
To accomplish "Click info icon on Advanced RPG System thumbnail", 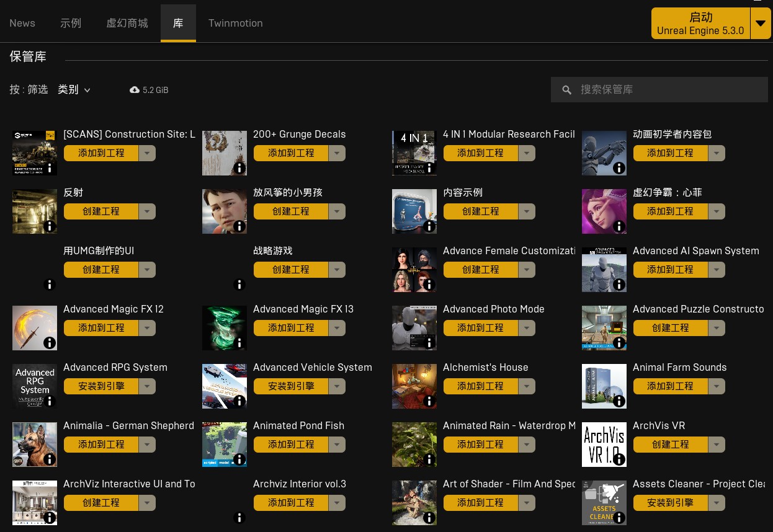I will (50, 401).
